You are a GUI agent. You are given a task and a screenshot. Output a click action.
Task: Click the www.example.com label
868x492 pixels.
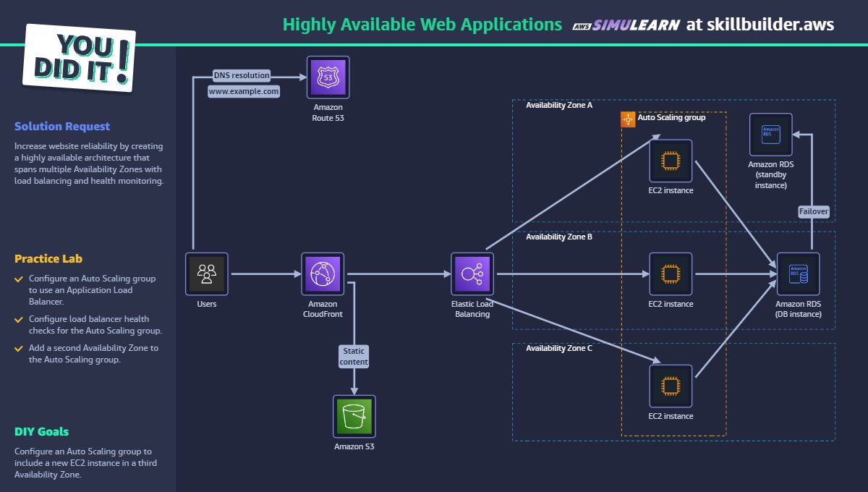tap(244, 92)
